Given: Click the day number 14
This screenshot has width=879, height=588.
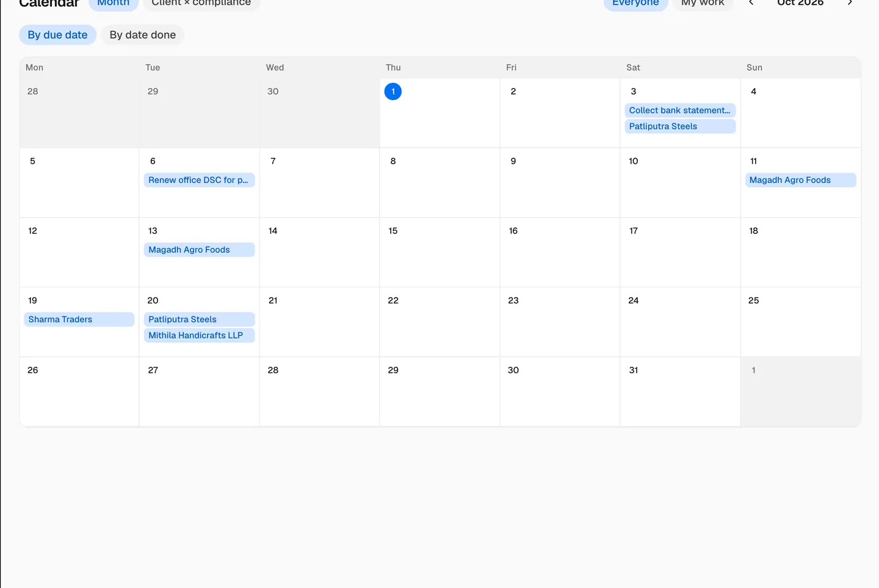Looking at the screenshot, I should 273,231.
